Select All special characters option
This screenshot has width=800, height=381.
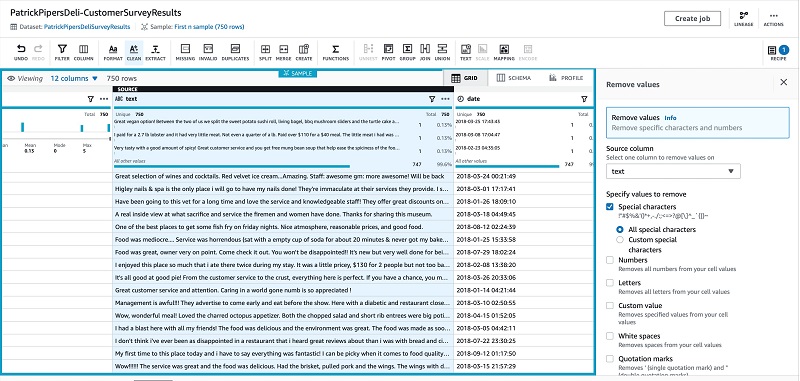pos(620,230)
